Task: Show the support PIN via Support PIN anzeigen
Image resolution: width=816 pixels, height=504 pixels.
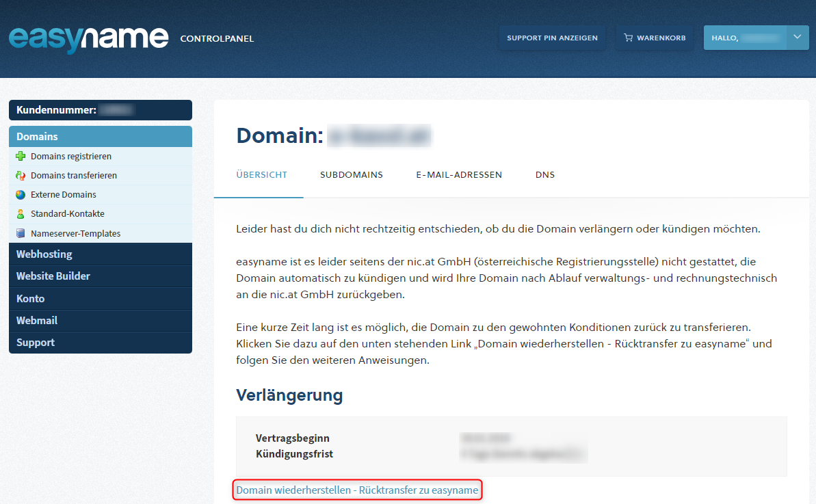Action: [552, 38]
